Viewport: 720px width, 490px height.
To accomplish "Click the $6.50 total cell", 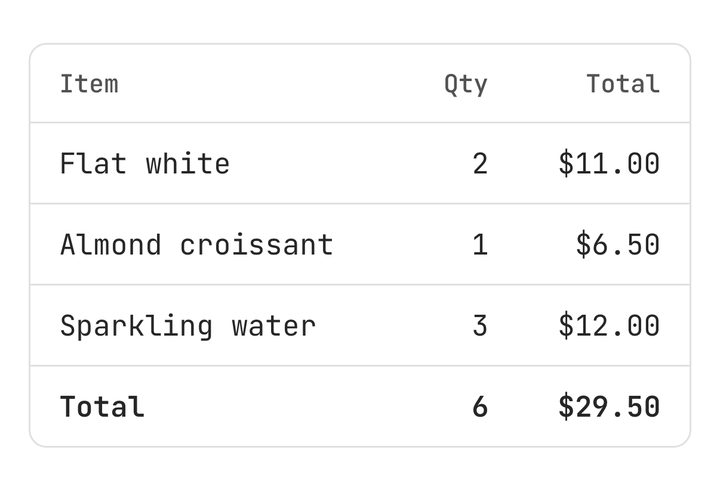I will [x=618, y=244].
